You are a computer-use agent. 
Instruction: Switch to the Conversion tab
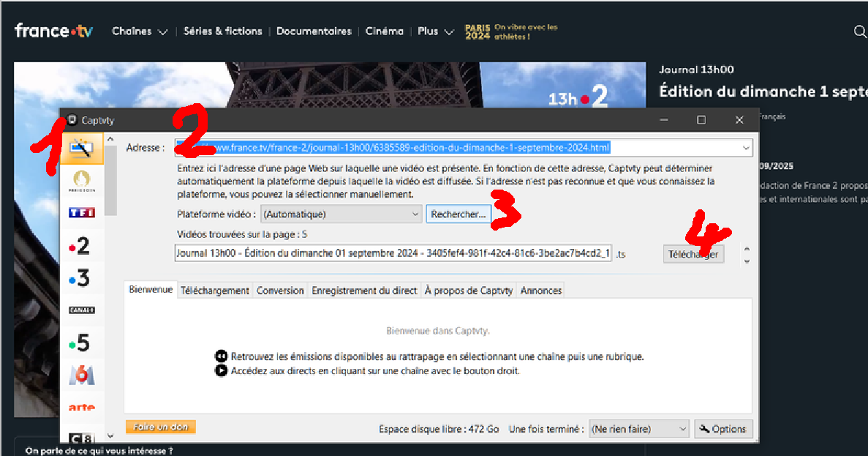coord(280,291)
